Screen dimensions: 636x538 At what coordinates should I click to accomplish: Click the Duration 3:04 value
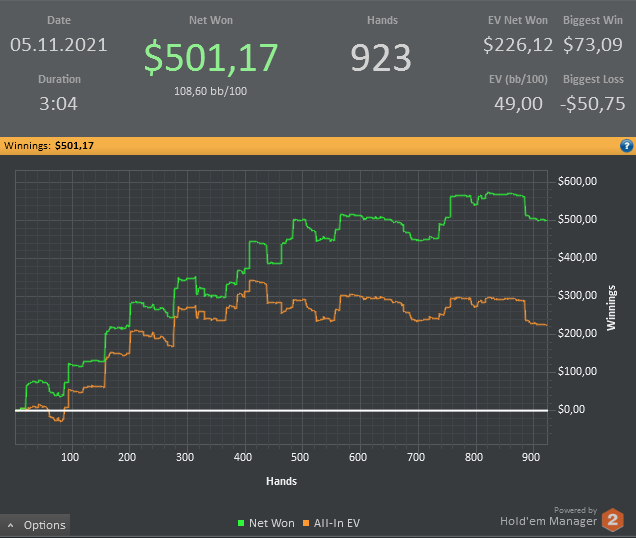(58, 104)
